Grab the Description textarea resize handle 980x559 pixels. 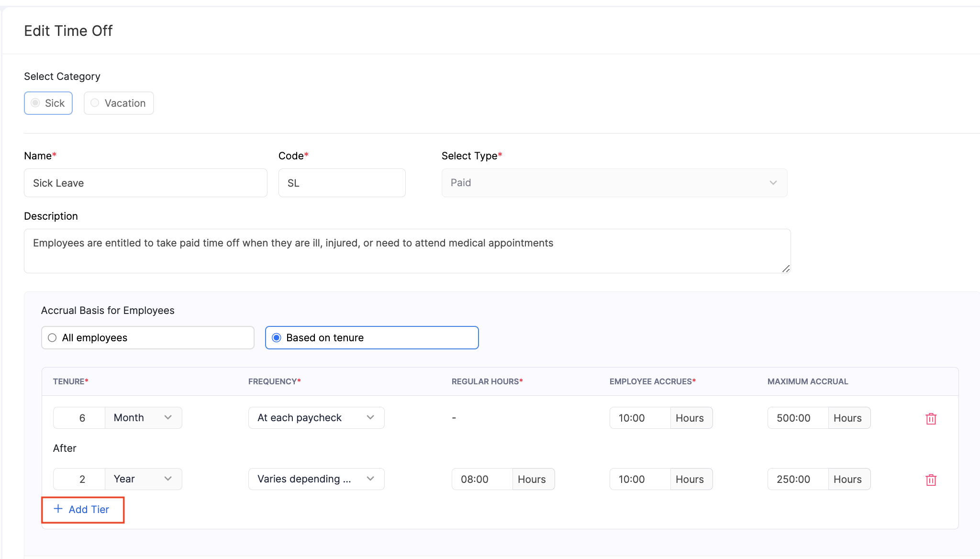pyautogui.click(x=786, y=269)
